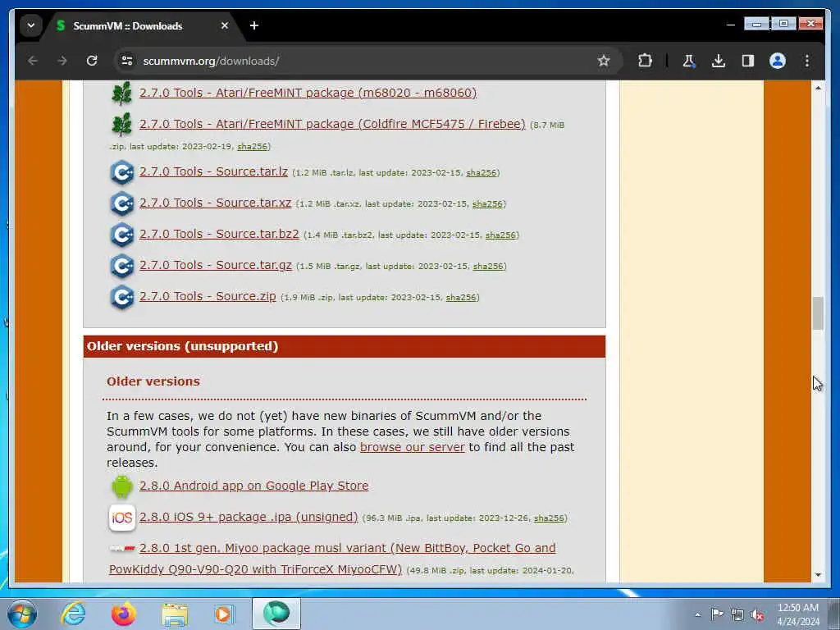
Task: Download 2.8.0 iOS 9+ package .ipa
Action: coord(249,517)
